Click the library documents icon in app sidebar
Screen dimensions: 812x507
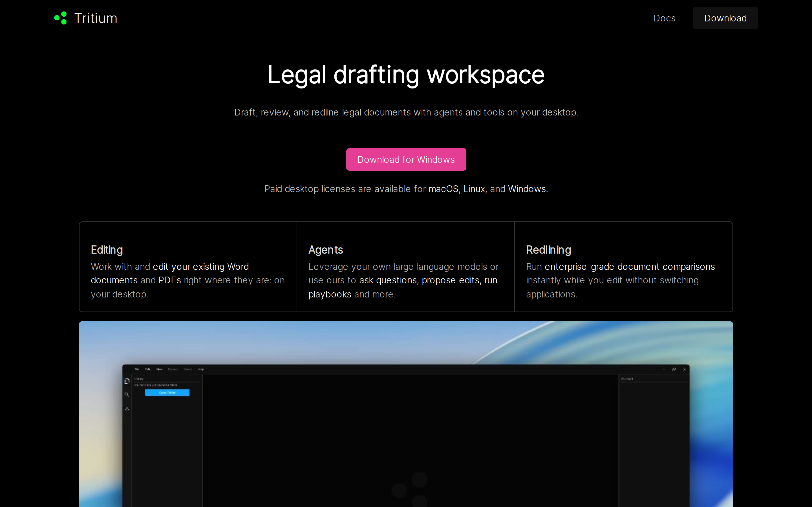pyautogui.click(x=127, y=381)
